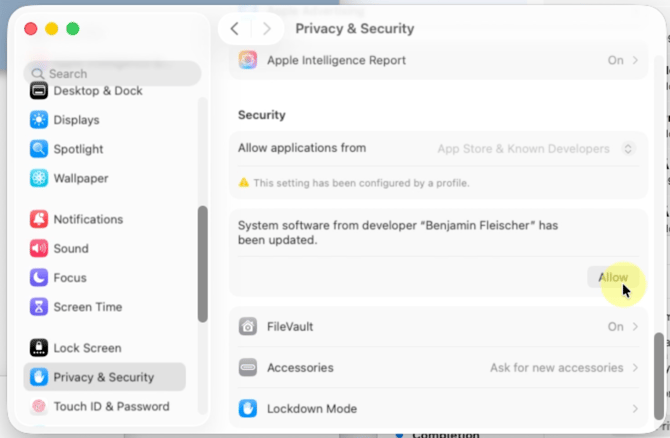Click the yellow minimize window button
The width and height of the screenshot is (670, 438).
coord(52,29)
